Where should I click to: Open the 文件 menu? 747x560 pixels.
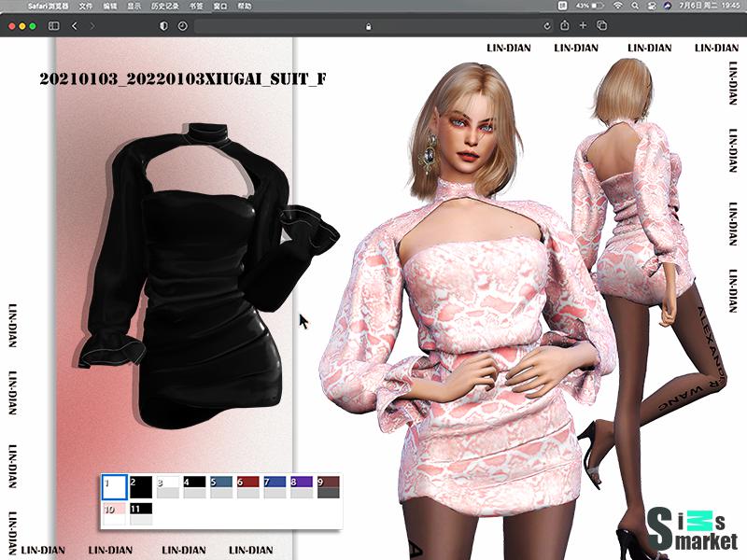[x=86, y=6]
